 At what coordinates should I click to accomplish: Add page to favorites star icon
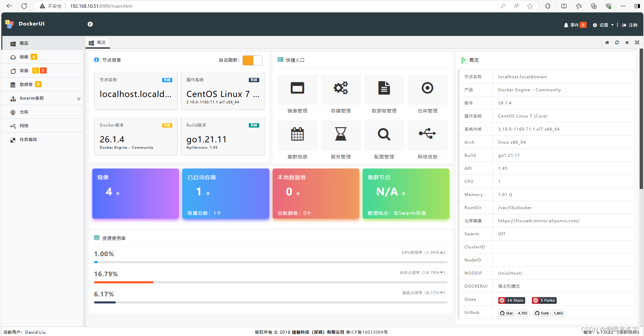(x=530, y=6)
